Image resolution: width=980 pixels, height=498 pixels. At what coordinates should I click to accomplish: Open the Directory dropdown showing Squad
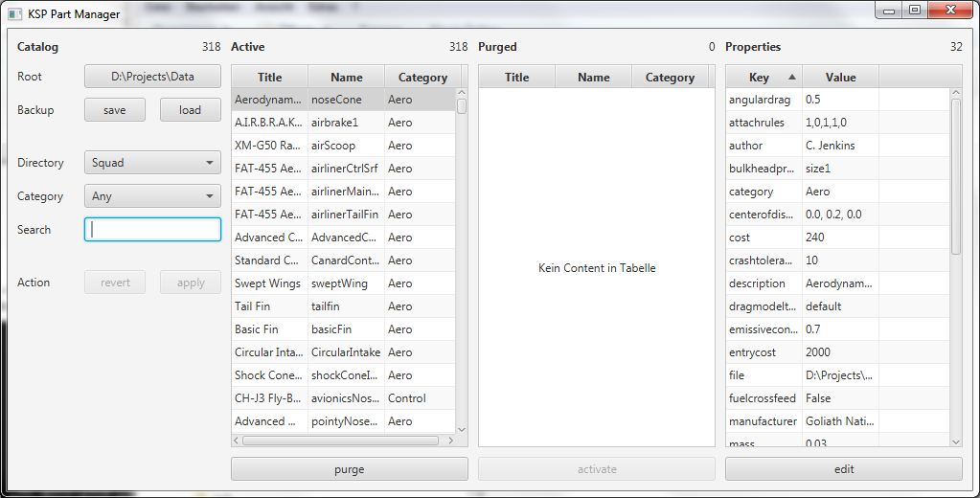click(152, 163)
